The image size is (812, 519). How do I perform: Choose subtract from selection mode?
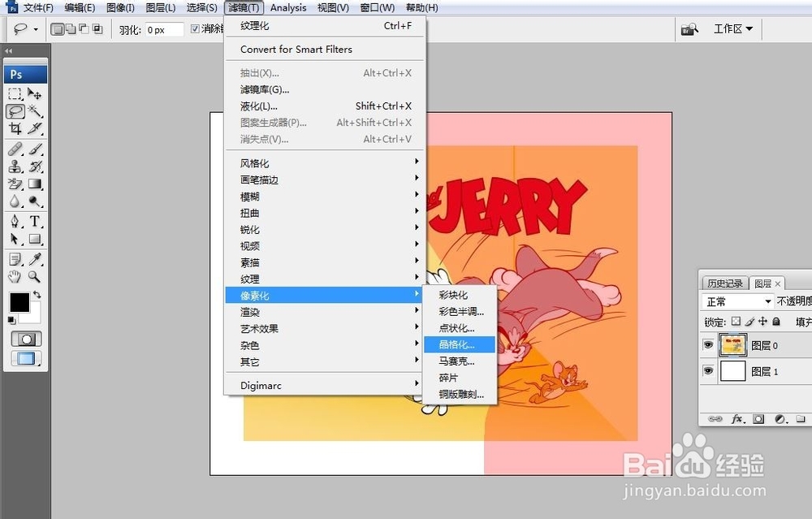84,29
